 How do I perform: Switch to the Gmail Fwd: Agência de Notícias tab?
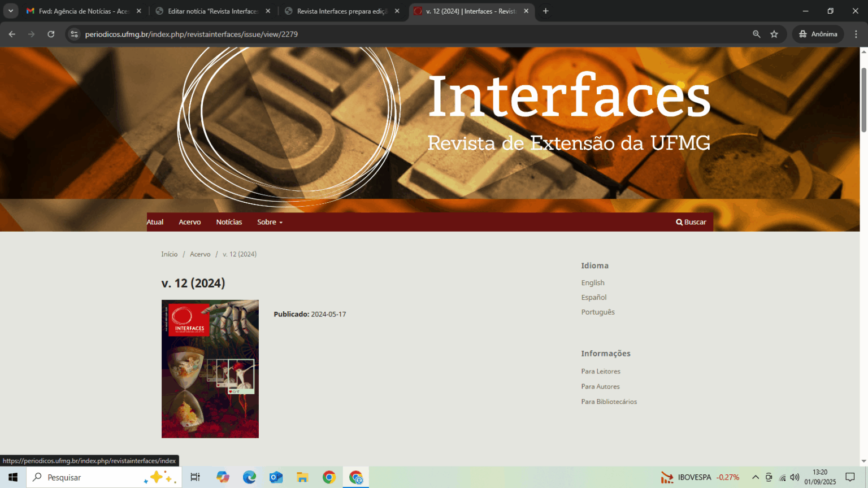83,11
